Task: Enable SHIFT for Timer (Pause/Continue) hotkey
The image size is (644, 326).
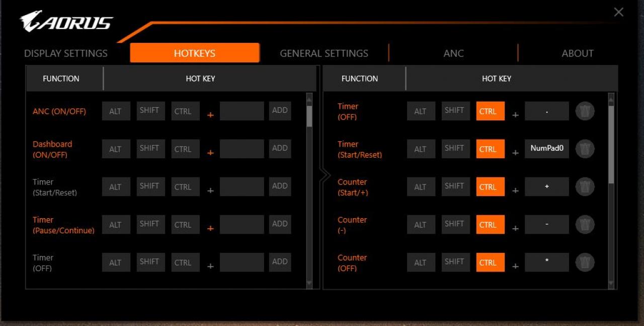Action: pos(150,225)
